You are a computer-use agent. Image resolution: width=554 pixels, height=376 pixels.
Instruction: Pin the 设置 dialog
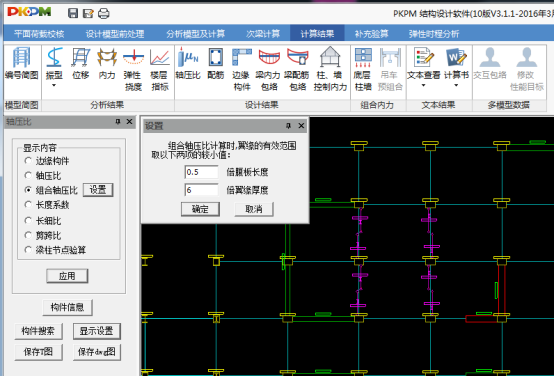(x=289, y=126)
